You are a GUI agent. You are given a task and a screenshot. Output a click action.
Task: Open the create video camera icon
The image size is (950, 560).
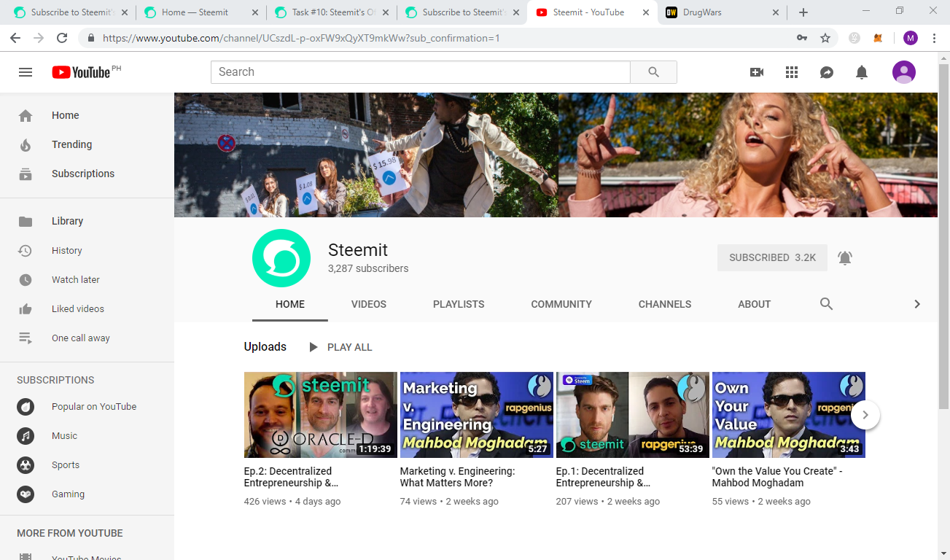click(757, 72)
